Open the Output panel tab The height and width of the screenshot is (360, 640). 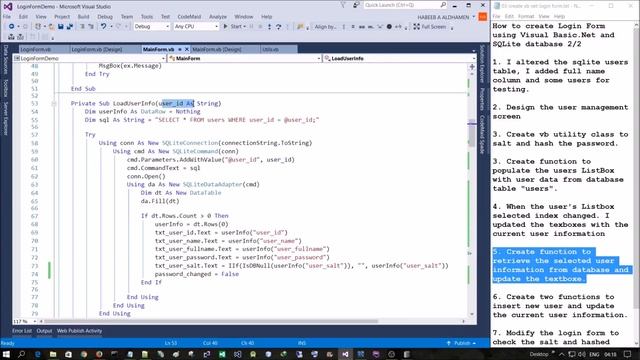pyautogui.click(x=44, y=331)
